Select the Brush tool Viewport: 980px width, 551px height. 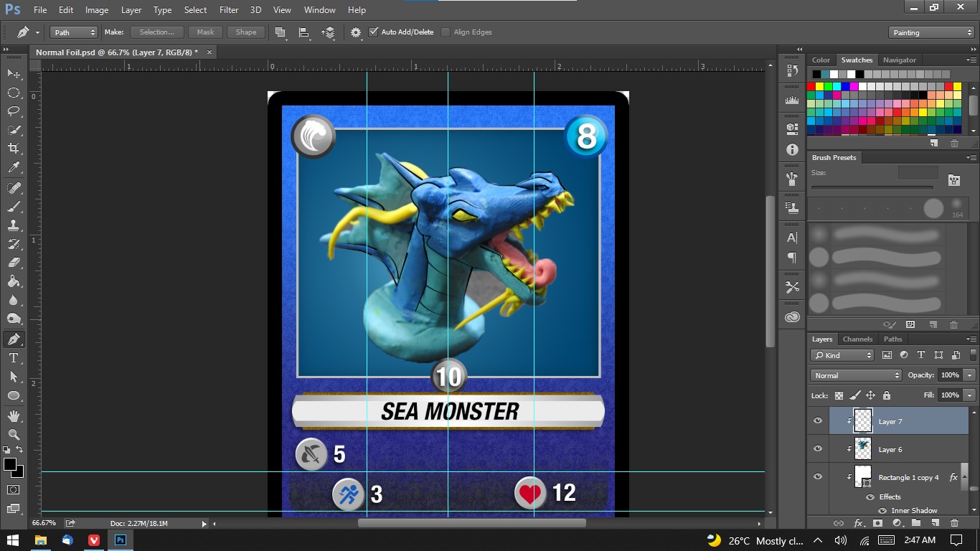pos(14,207)
